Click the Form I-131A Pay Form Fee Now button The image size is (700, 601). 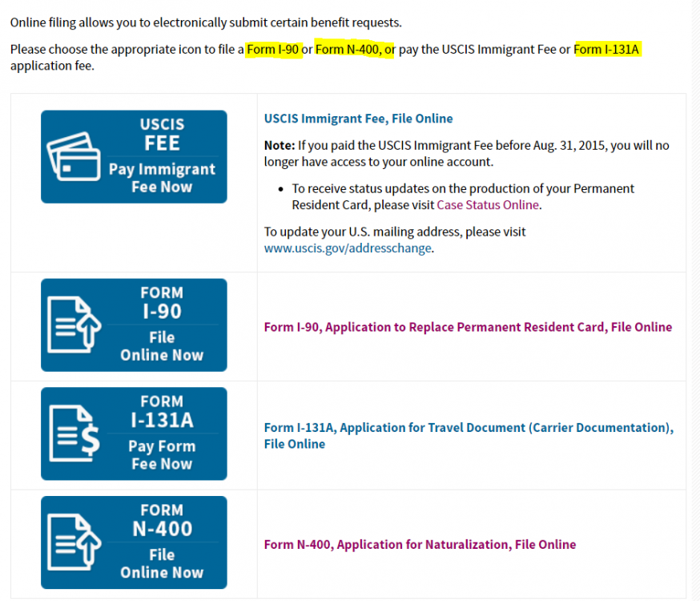[134, 434]
